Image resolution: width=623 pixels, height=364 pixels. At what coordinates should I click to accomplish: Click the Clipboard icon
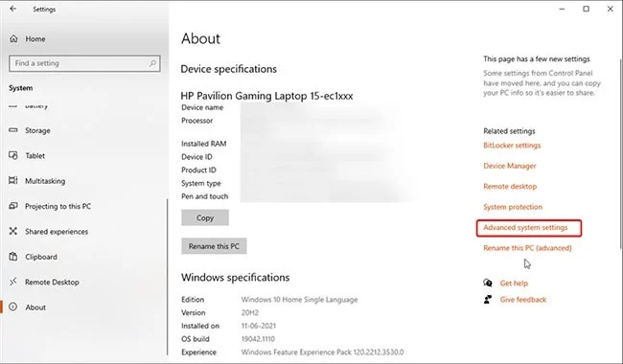click(13, 256)
